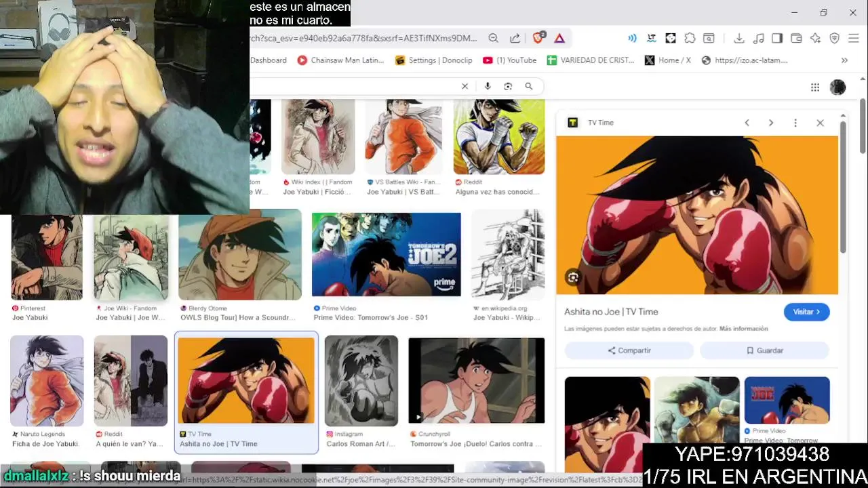Open the Extensions puzzle piece menu

(690, 39)
